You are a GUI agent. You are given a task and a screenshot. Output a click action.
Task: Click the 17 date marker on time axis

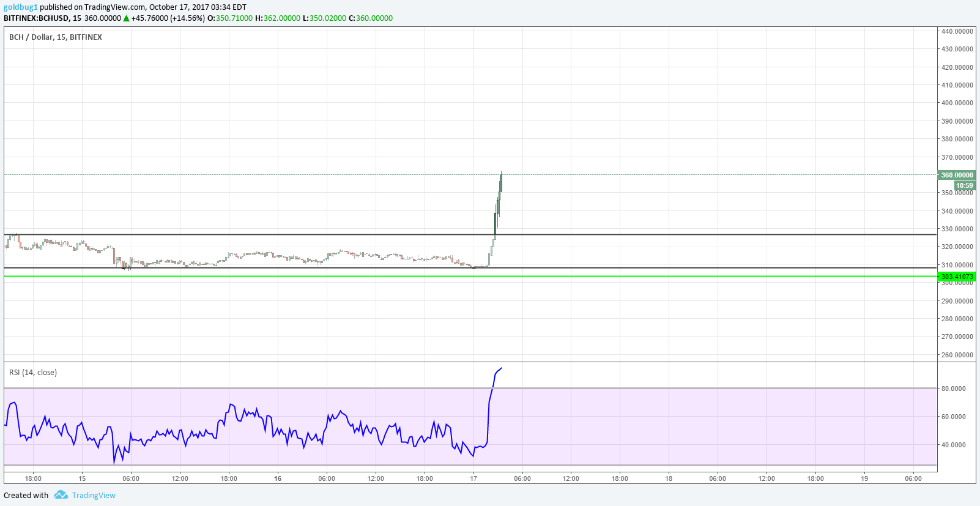point(473,478)
